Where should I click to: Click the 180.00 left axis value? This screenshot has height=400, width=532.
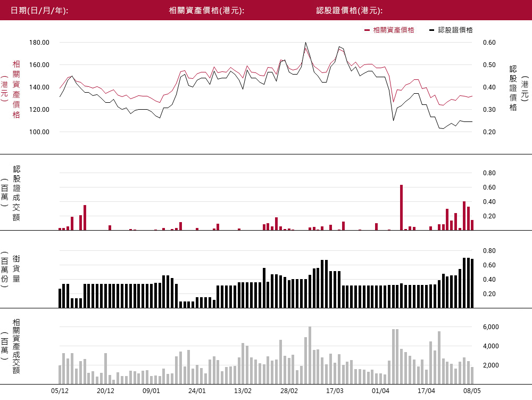[39, 43]
